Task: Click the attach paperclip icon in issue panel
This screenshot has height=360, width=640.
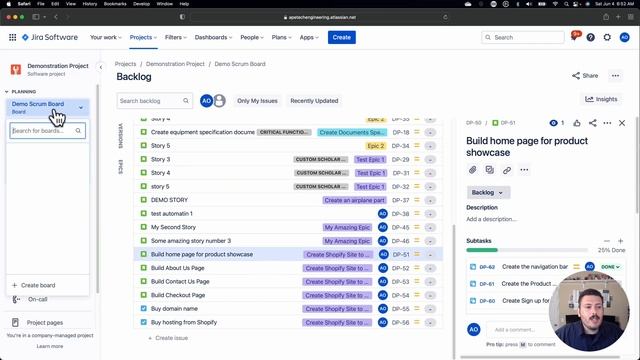Action: pyautogui.click(x=472, y=170)
